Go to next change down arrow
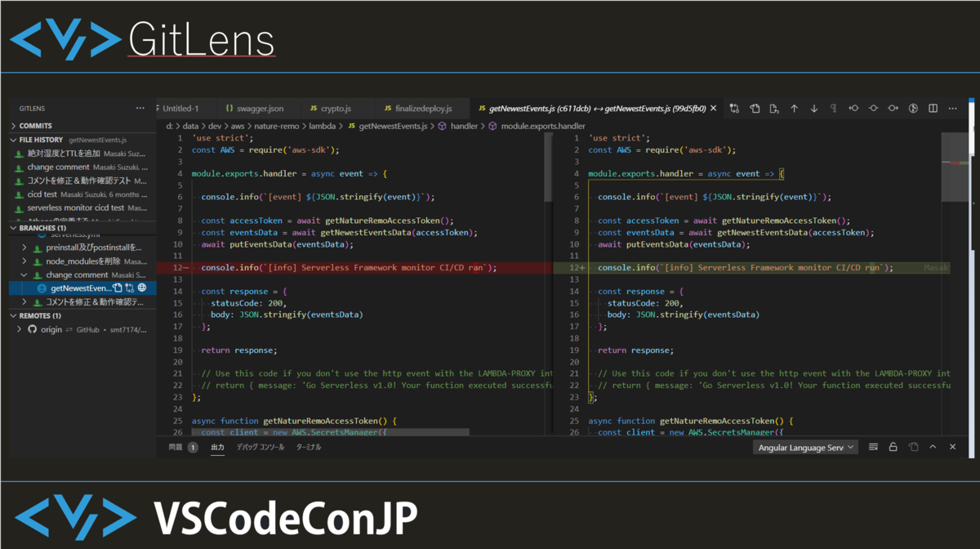980x549 pixels. 813,108
